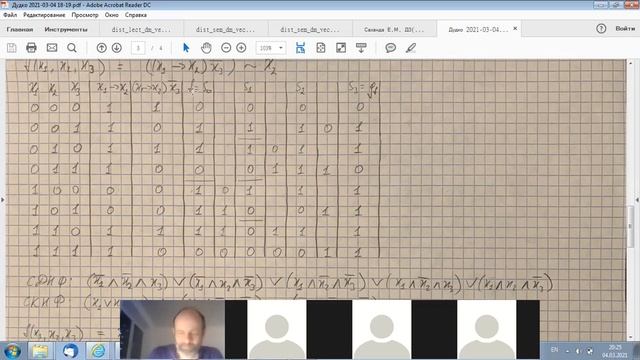Click the Войти sign-in button
This screenshot has height=360, width=640.
click(x=625, y=29)
